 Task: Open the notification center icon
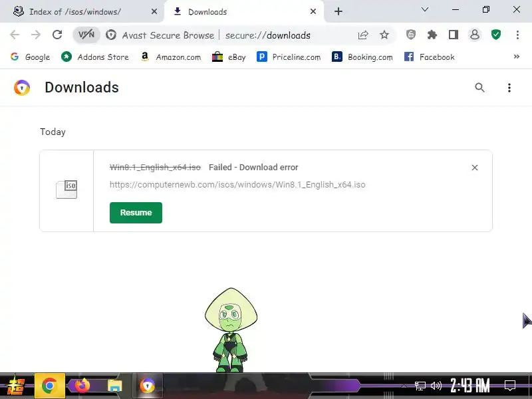click(x=509, y=386)
